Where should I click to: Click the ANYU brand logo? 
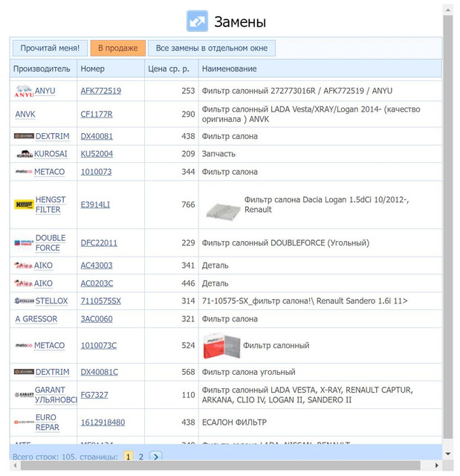(x=24, y=91)
